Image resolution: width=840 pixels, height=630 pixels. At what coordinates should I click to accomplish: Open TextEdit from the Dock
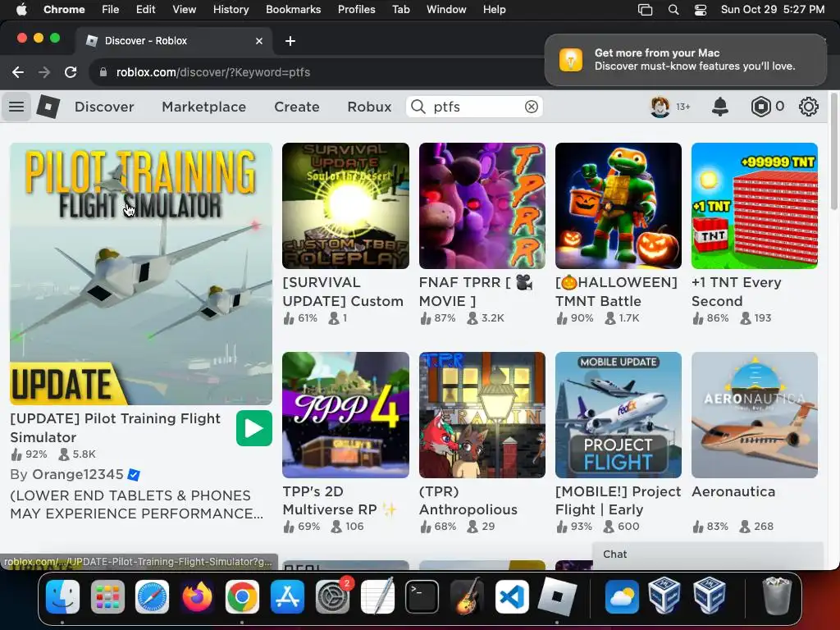tap(377, 596)
